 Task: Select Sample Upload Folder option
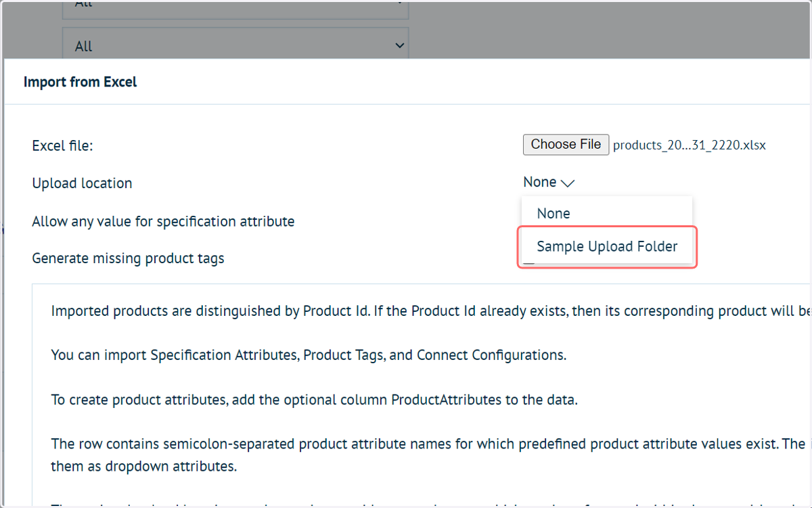coord(607,246)
